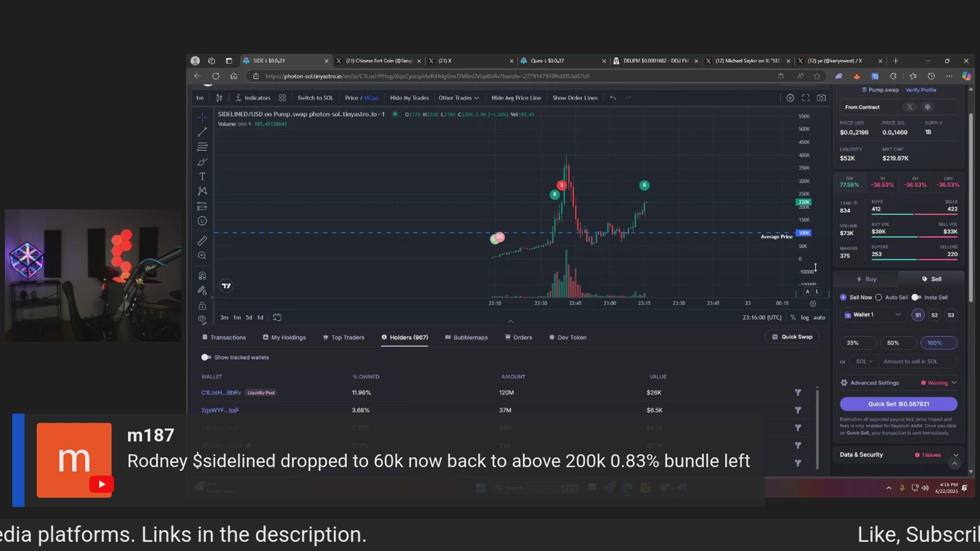The height and width of the screenshot is (551, 980).
Task: Select the S2 sell preset
Action: click(x=934, y=315)
